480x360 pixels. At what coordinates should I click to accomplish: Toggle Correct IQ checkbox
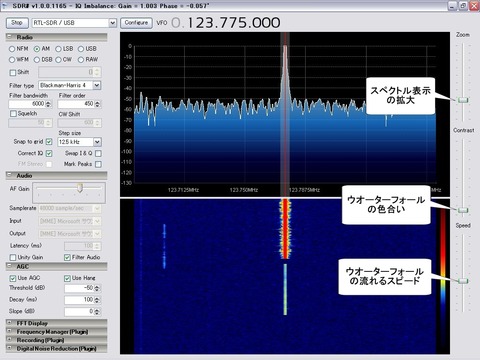[49, 153]
